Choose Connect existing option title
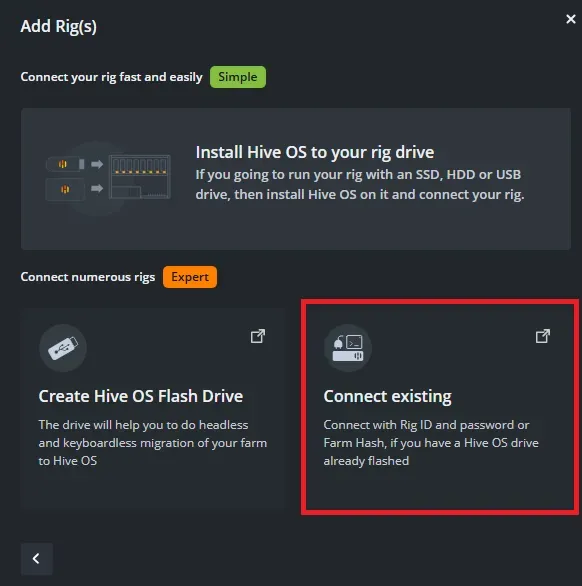The width and height of the screenshot is (582, 586). 388,396
